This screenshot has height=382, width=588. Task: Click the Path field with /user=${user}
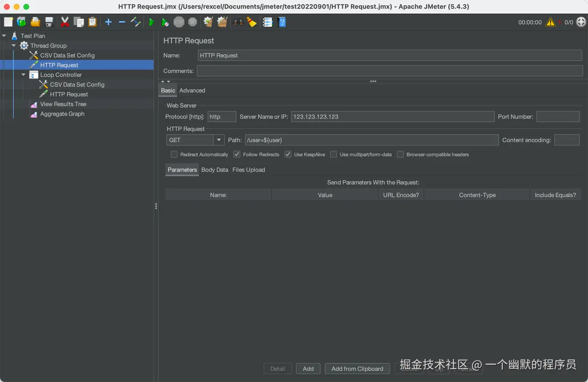click(372, 140)
